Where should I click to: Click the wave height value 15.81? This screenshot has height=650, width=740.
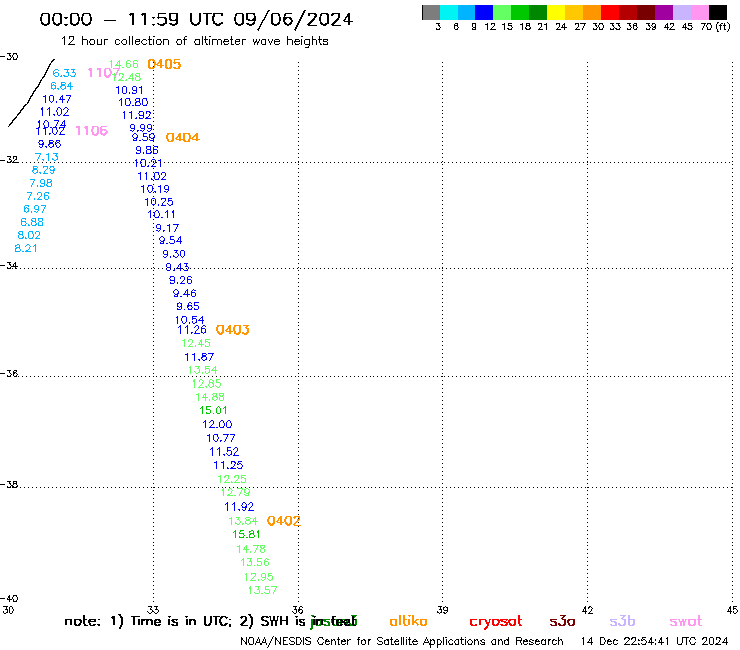246,534
